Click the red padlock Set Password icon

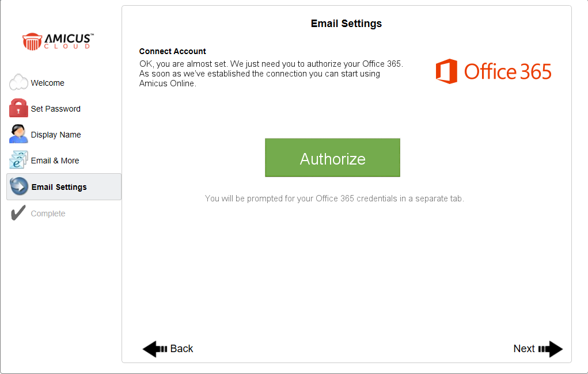pyautogui.click(x=18, y=108)
